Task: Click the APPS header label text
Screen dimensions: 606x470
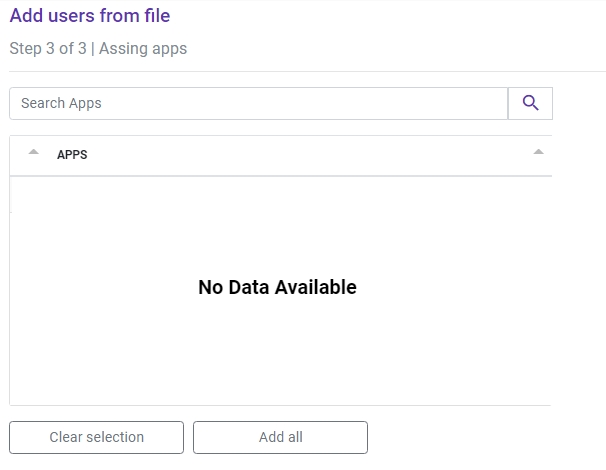Action: click(x=72, y=155)
